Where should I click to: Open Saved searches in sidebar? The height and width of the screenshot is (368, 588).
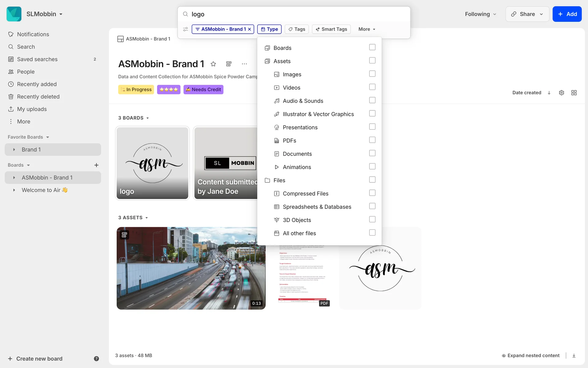[x=37, y=59]
